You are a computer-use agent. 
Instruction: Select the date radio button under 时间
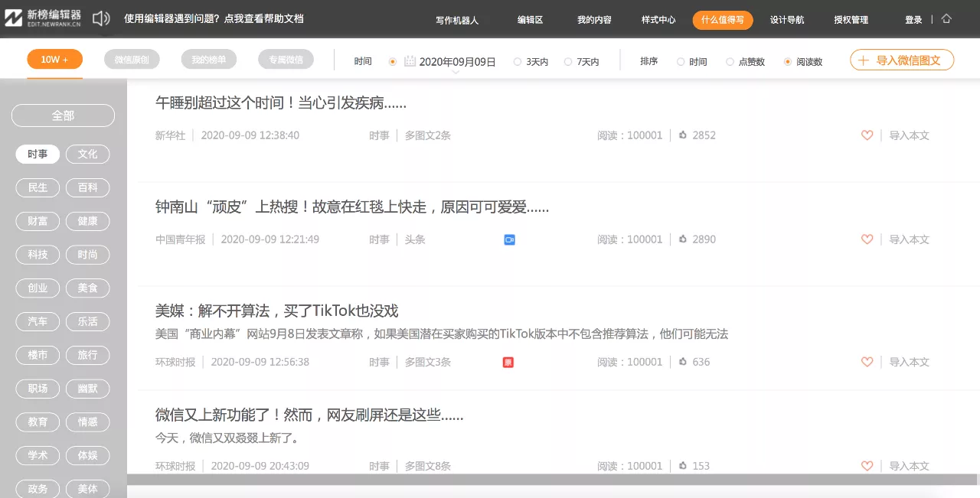click(393, 61)
